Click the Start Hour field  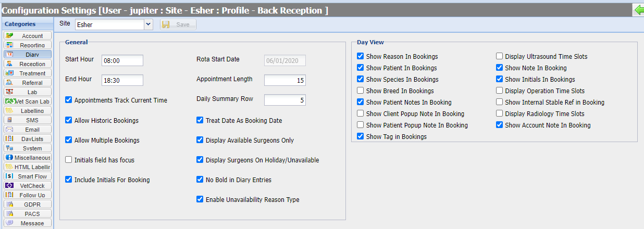click(122, 60)
